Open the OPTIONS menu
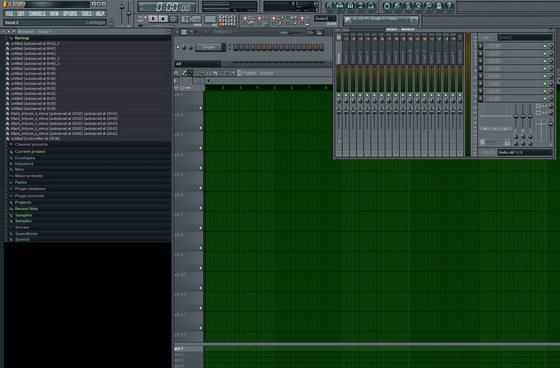The height and width of the screenshot is (368, 560). pyautogui.click(x=70, y=14)
